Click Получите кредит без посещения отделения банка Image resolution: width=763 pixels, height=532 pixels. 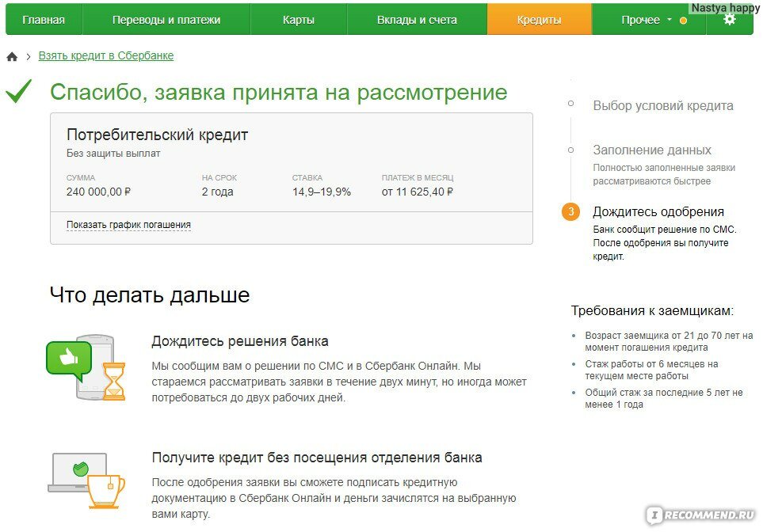click(x=317, y=458)
